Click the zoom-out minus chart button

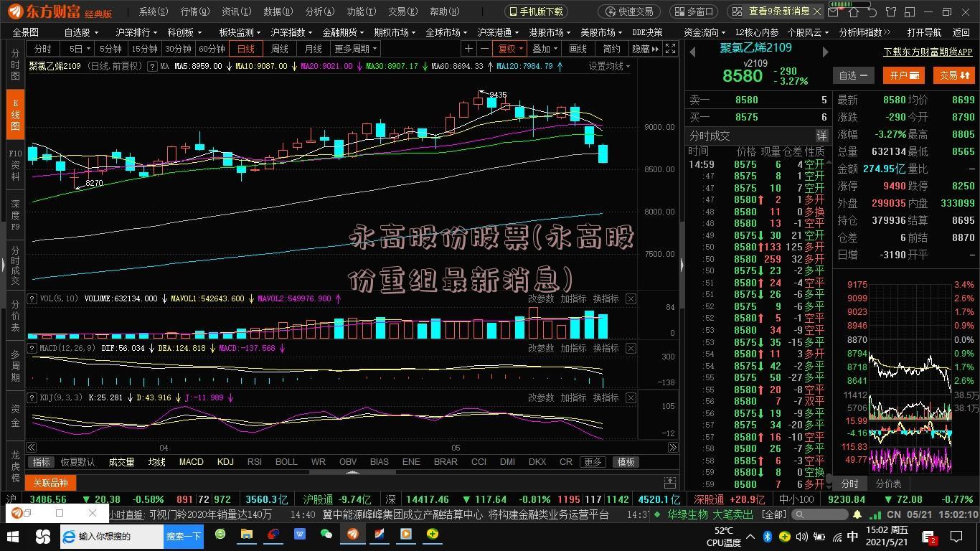coord(485,49)
